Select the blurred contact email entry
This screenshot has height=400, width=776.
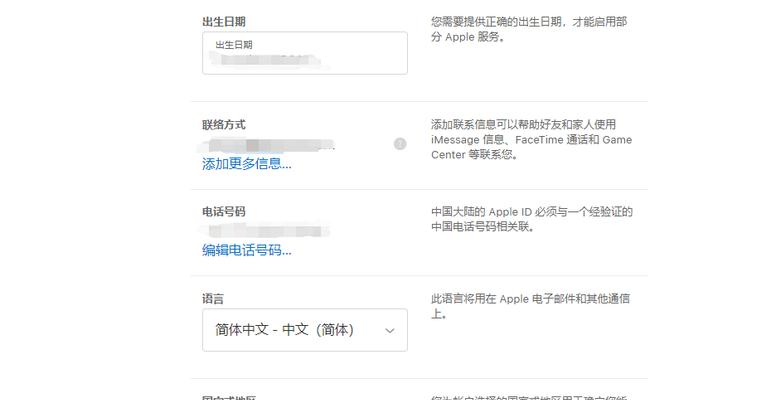[x=266, y=146]
